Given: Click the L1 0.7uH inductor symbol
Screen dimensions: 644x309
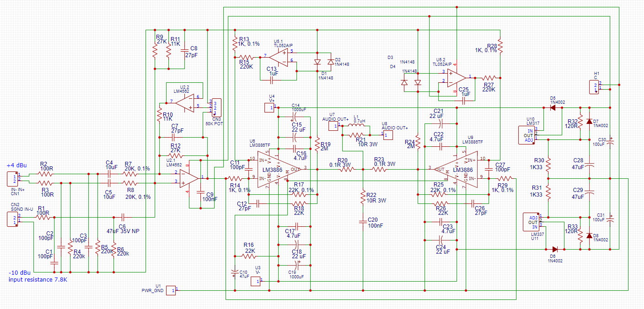Looking at the screenshot, I should (357, 125).
